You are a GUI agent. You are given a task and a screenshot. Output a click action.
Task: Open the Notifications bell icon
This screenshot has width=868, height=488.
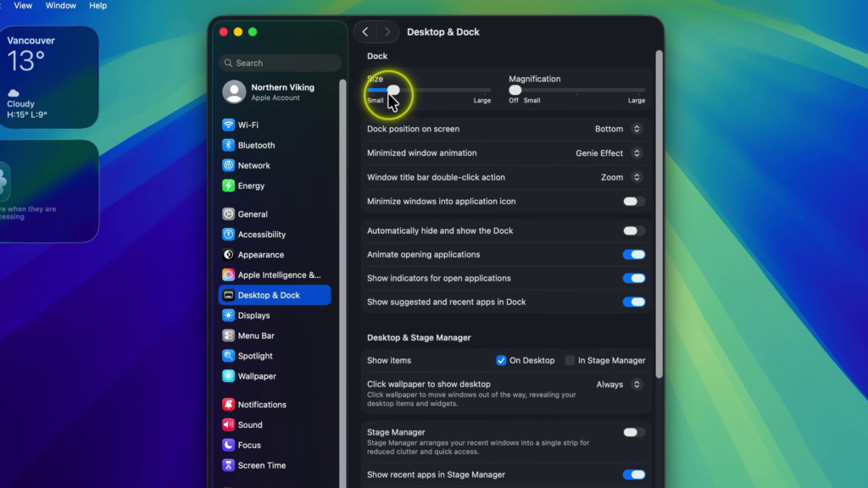[x=228, y=404]
